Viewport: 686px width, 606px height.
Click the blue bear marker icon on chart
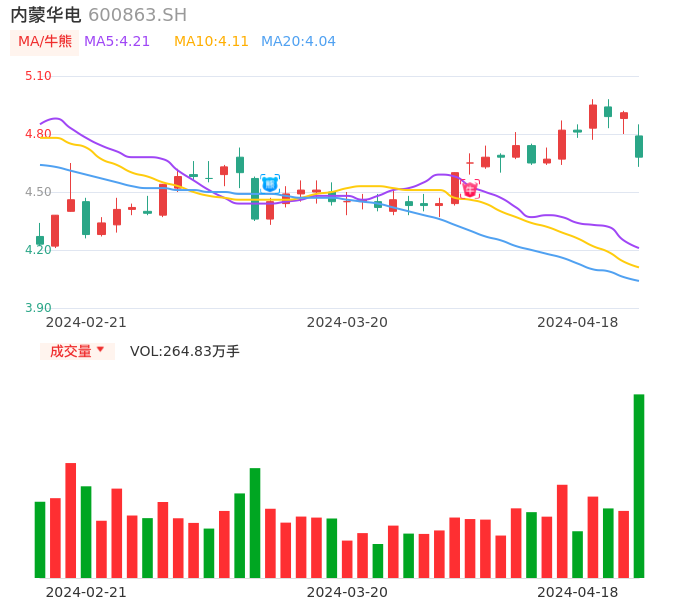tap(270, 184)
